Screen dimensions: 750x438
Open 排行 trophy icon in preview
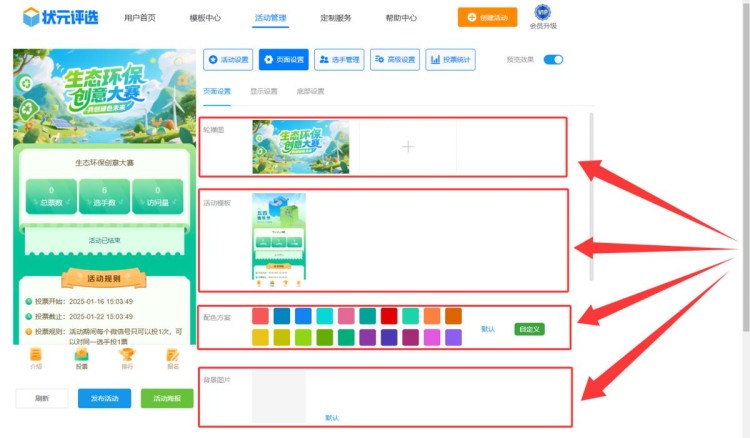[x=127, y=358]
